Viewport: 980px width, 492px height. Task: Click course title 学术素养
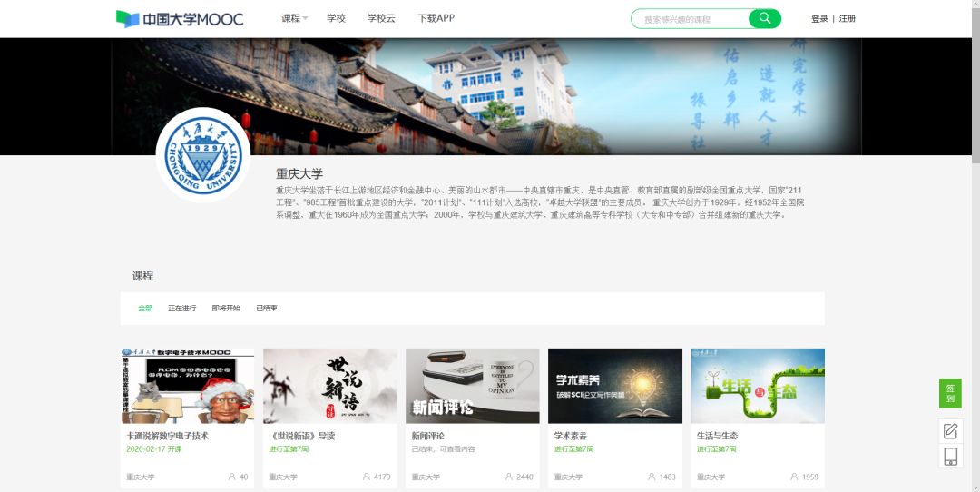coord(571,436)
